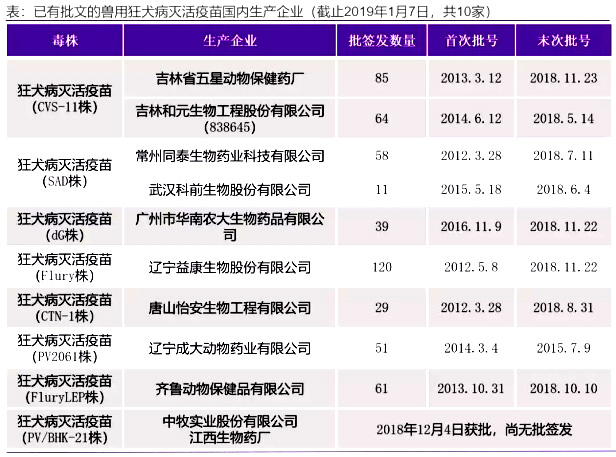Select batch quantity value 61
616x457 pixels.
(381, 389)
